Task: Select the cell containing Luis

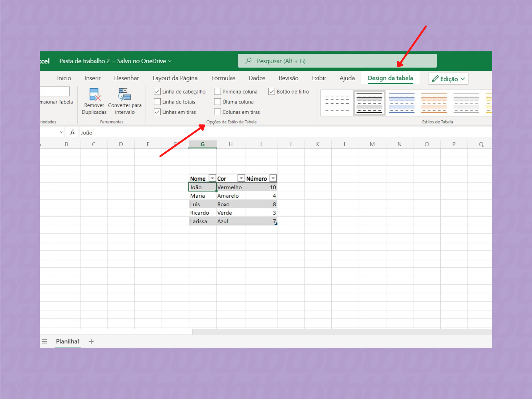Action: [x=202, y=204]
